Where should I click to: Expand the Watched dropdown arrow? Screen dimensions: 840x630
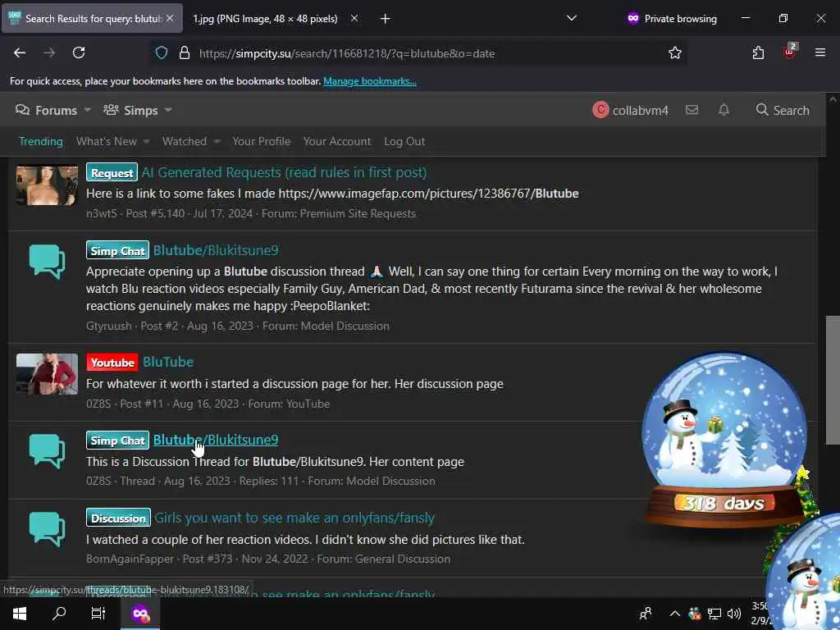pyautogui.click(x=217, y=141)
